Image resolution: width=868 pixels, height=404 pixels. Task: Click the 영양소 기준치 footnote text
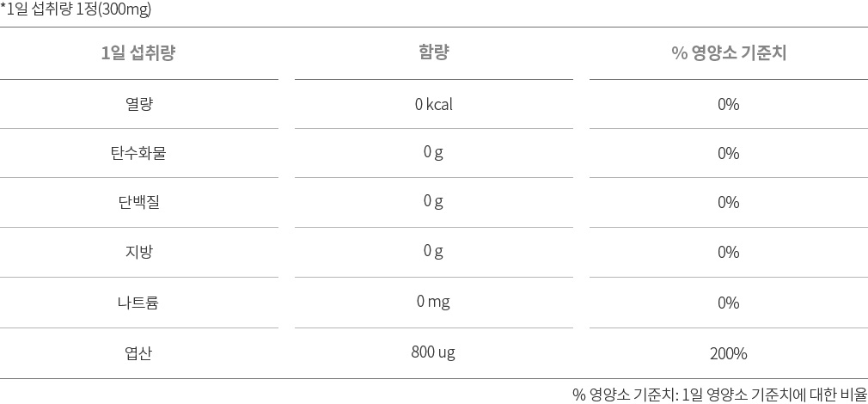[719, 394]
